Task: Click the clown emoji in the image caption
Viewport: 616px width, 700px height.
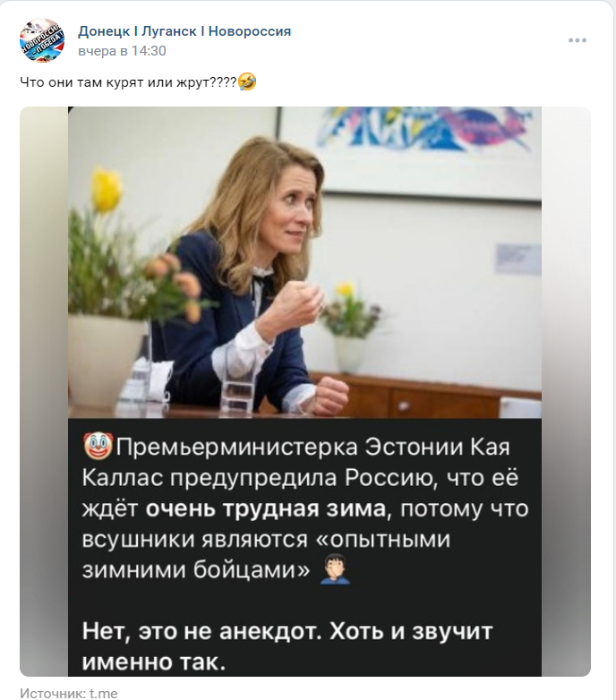Action: click(98, 448)
